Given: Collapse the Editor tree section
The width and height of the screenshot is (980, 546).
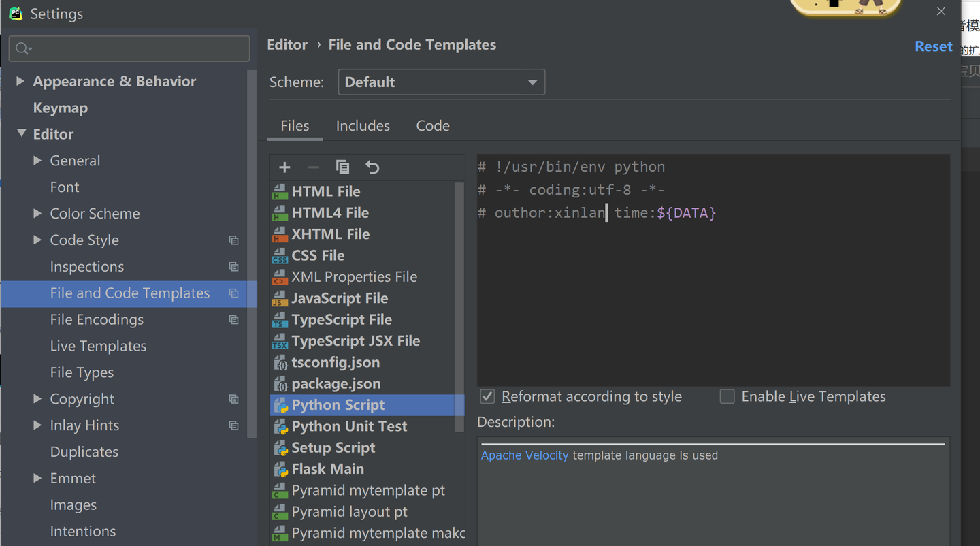Looking at the screenshot, I should (x=21, y=133).
